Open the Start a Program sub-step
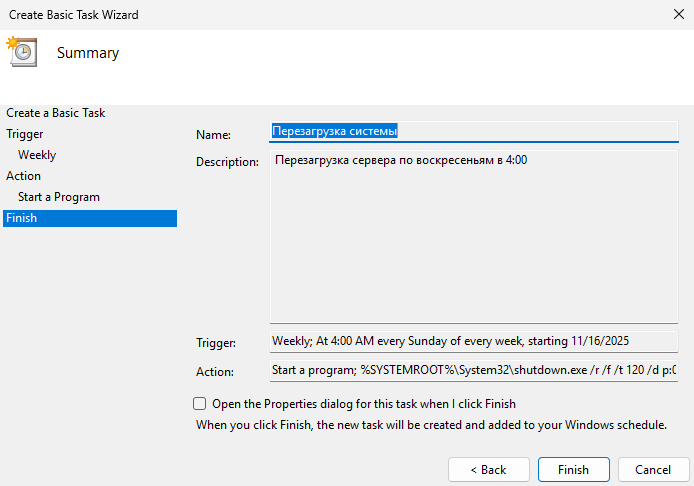 pyautogui.click(x=59, y=197)
